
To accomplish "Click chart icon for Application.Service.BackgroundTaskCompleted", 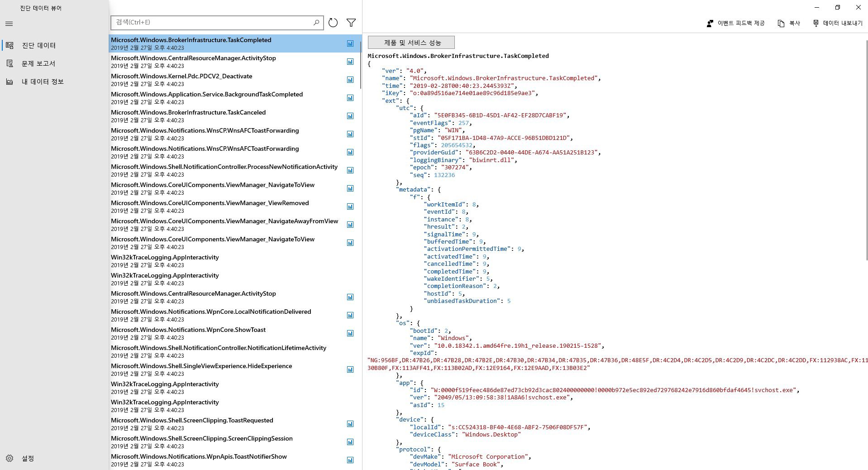I will [x=350, y=98].
